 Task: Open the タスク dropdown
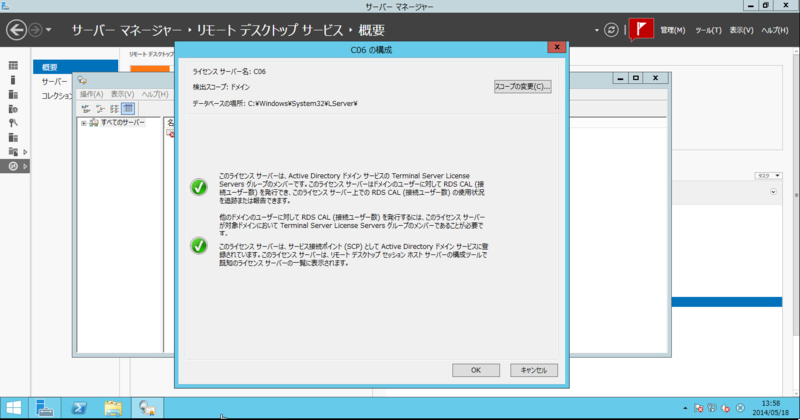coord(768,176)
